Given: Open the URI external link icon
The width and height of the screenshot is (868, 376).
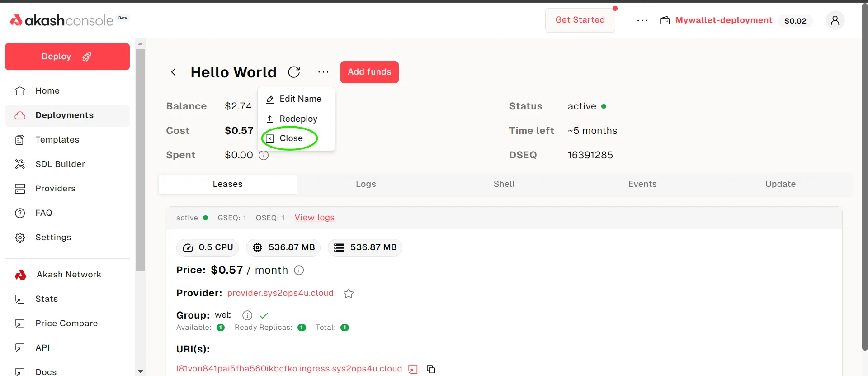Looking at the screenshot, I should click(x=413, y=369).
